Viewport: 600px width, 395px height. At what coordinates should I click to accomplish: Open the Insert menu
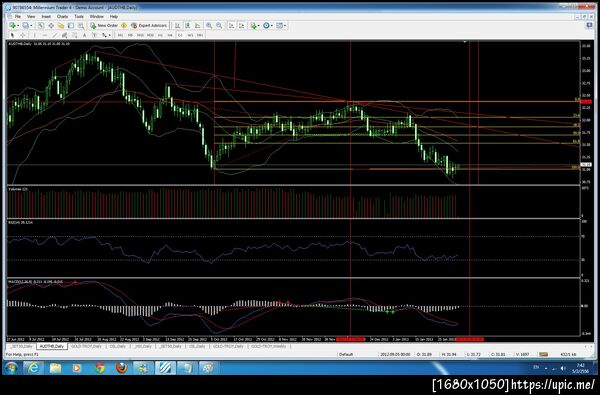pos(46,17)
